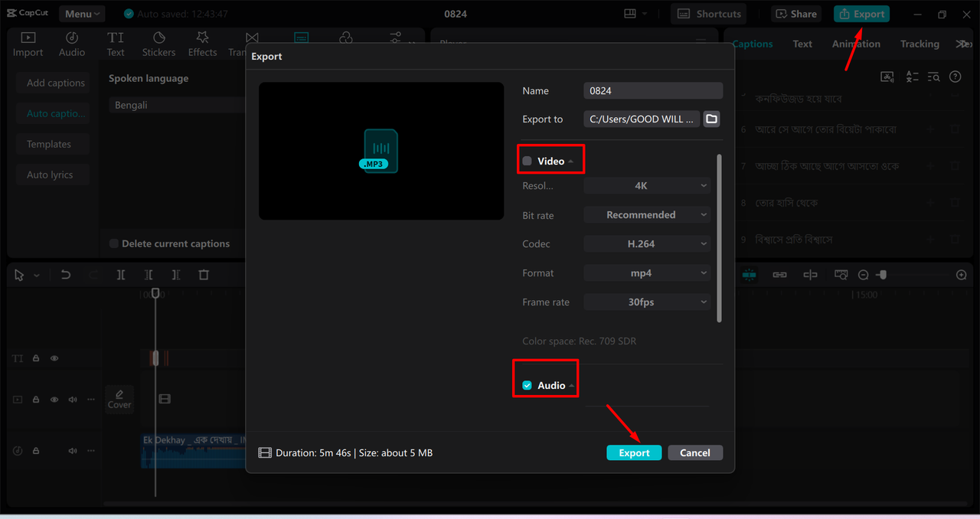Mute the video track speaker
Viewport: 980px width, 519px height.
[73, 400]
